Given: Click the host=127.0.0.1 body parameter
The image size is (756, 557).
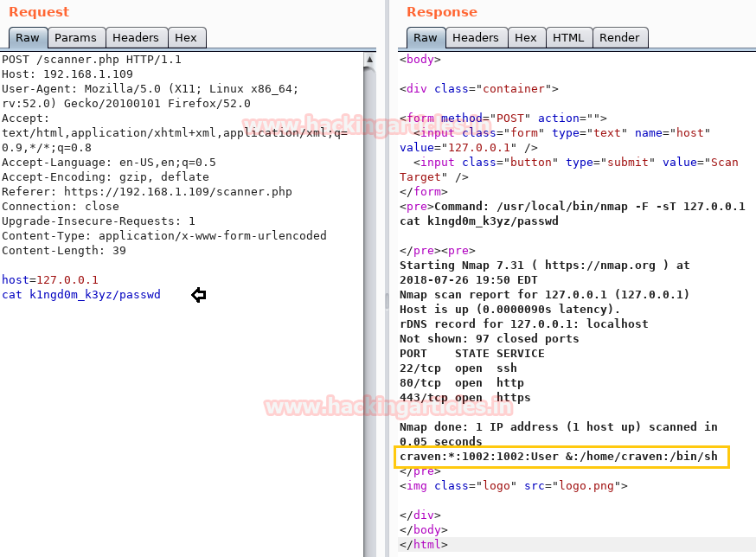Looking at the screenshot, I should pos(50,280).
